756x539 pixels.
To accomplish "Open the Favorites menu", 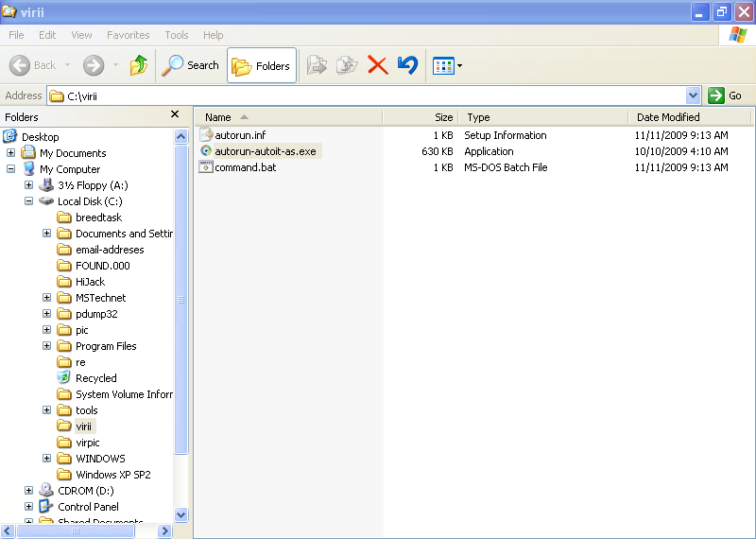I will [129, 35].
